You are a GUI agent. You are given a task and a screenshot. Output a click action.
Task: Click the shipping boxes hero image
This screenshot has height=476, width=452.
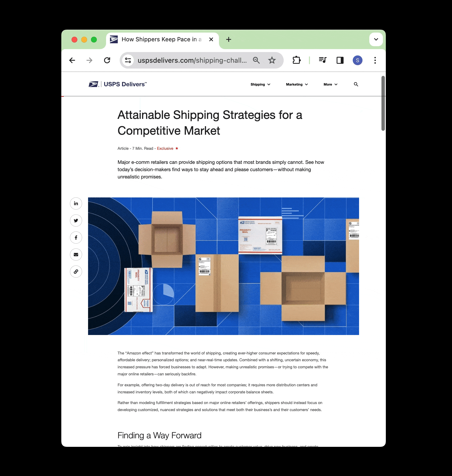[x=223, y=266]
